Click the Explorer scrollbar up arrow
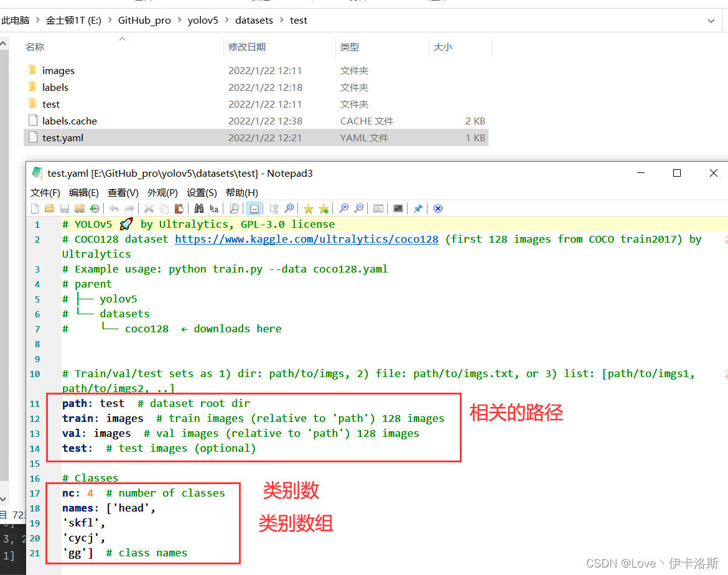The image size is (728, 575). coord(3,44)
